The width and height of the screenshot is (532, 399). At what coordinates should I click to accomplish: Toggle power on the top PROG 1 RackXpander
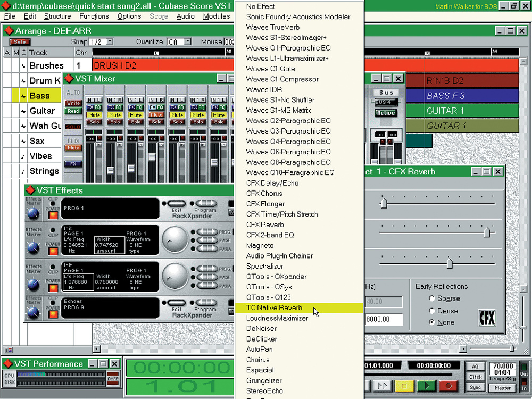coord(53,215)
